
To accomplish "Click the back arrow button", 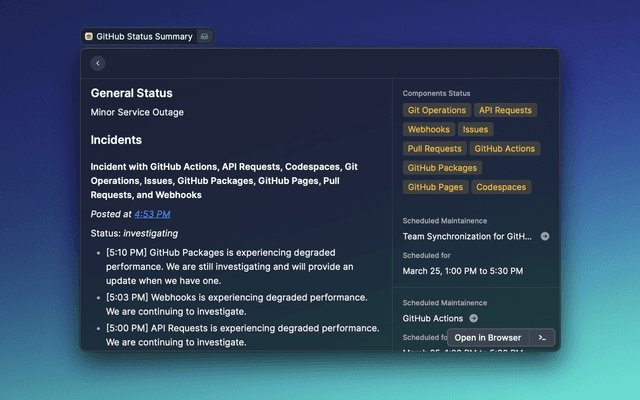I will click(97, 63).
